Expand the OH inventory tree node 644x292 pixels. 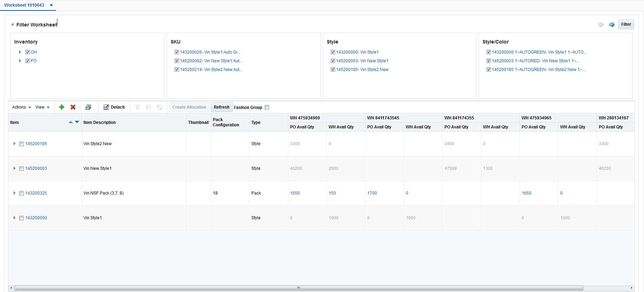pyautogui.click(x=20, y=52)
